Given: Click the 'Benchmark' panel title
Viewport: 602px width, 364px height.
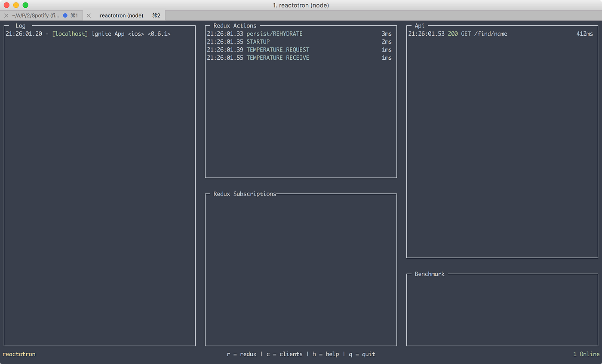Looking at the screenshot, I should (430, 274).
